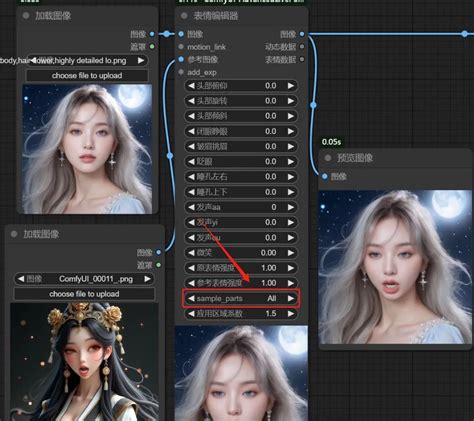Open the file selector showing highly detailed lo.png
This screenshot has height=421, width=474.
coord(87,61)
